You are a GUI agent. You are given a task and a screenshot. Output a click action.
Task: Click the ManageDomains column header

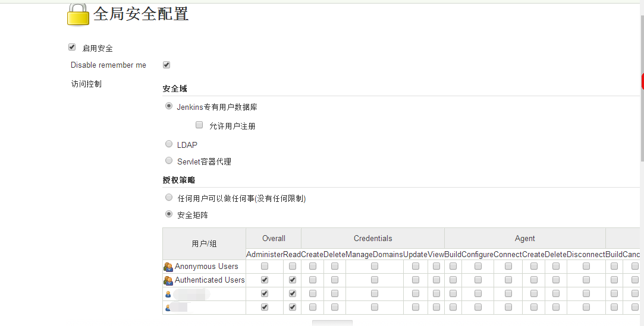[374, 254]
